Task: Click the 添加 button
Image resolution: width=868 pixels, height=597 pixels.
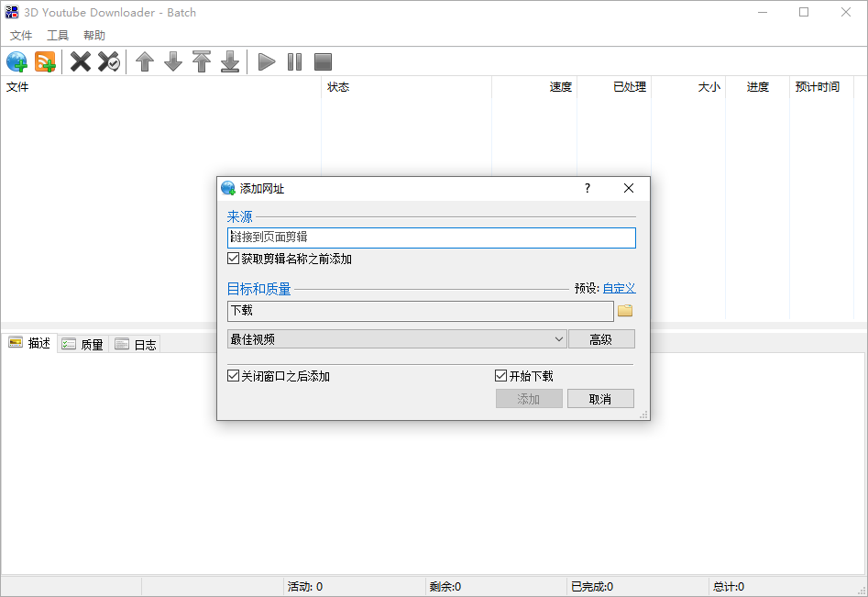Action: pyautogui.click(x=529, y=399)
